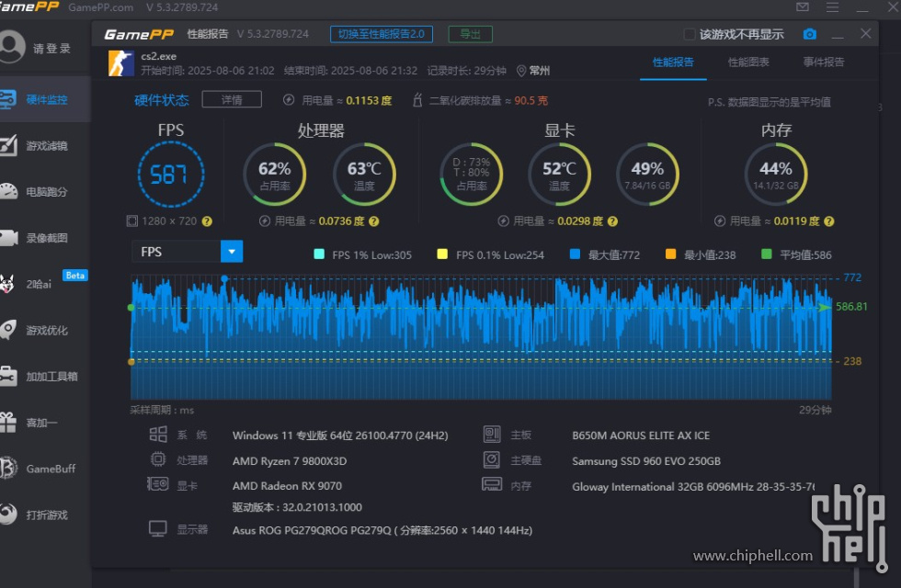
Task: Click help icon beside CPU power 0.0736 度
Action: (x=374, y=221)
